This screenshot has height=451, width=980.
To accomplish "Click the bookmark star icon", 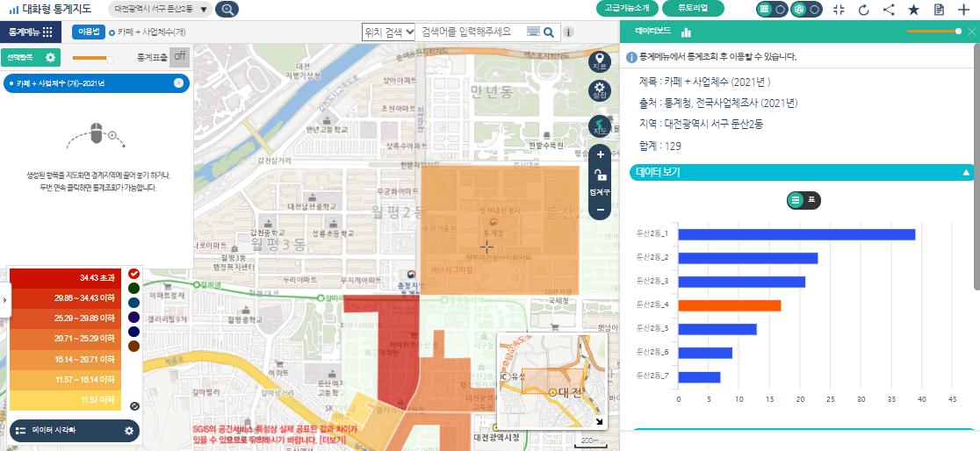I will (914, 10).
